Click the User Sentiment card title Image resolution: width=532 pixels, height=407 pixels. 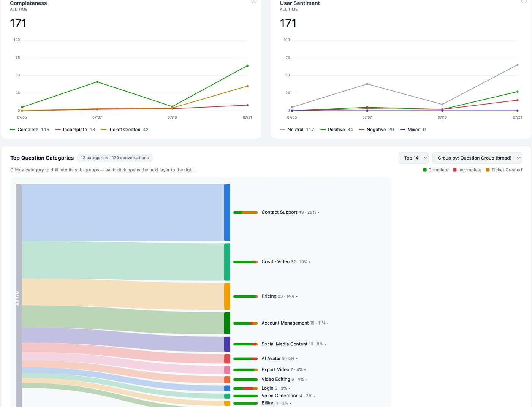[x=300, y=3]
